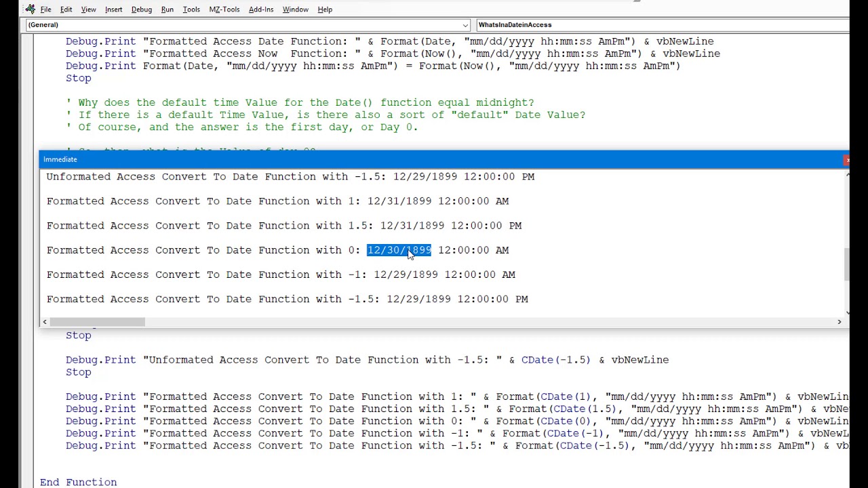Click Immediate window horizontal scroll right arrow
868x488 pixels.
(x=840, y=322)
